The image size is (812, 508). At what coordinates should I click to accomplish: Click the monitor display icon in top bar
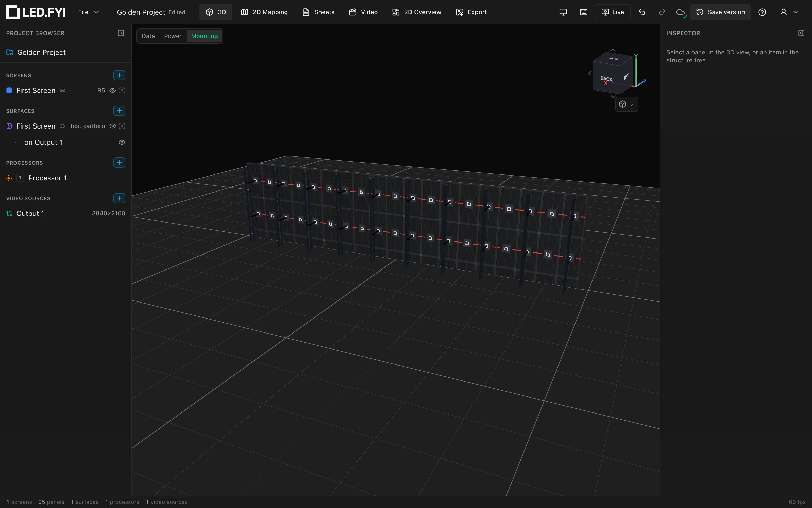click(563, 12)
